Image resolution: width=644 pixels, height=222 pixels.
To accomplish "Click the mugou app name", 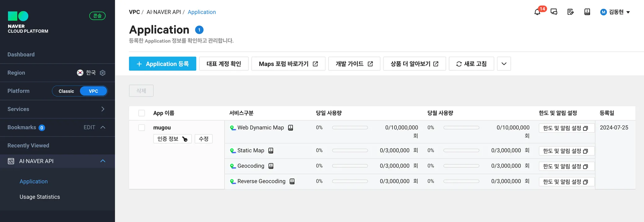I will coord(162,127).
